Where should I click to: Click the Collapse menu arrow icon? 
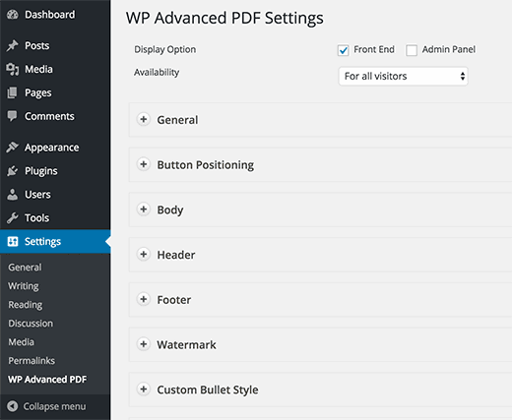13,406
